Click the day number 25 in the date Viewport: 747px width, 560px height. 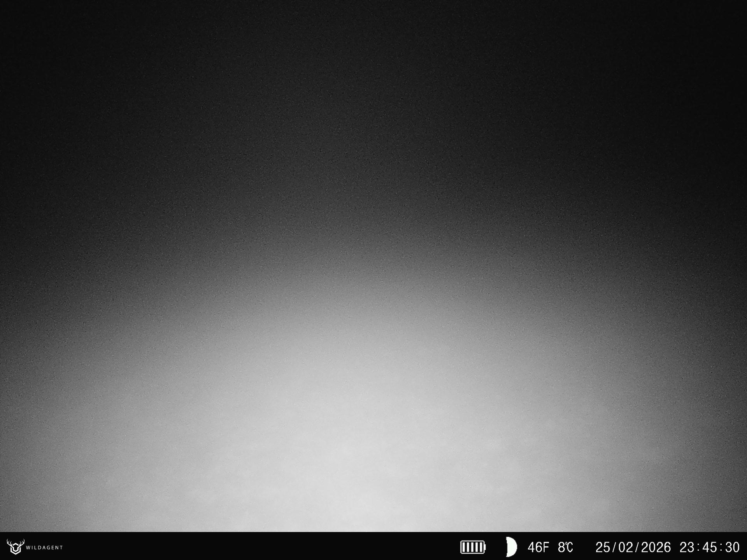[x=603, y=548]
